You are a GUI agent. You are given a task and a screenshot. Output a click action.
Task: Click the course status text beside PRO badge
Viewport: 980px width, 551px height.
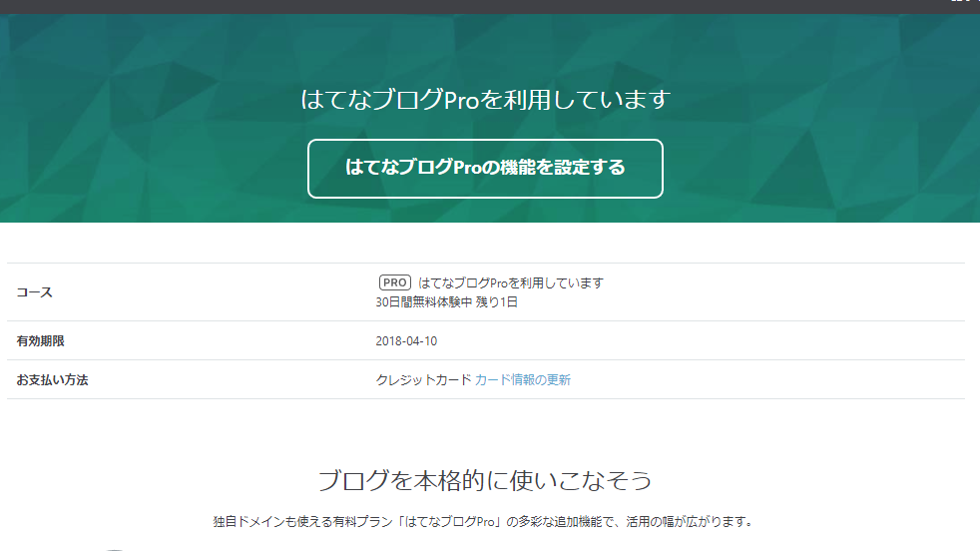[x=511, y=283]
